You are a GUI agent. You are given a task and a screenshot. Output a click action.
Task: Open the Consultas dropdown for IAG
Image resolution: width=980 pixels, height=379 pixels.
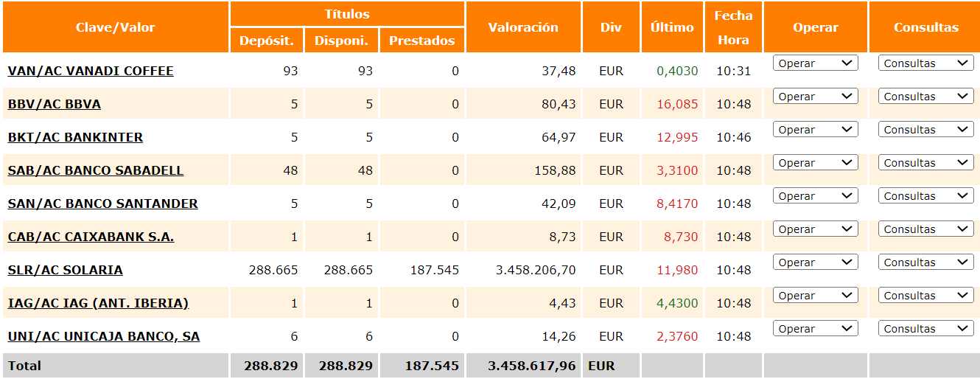point(926,296)
